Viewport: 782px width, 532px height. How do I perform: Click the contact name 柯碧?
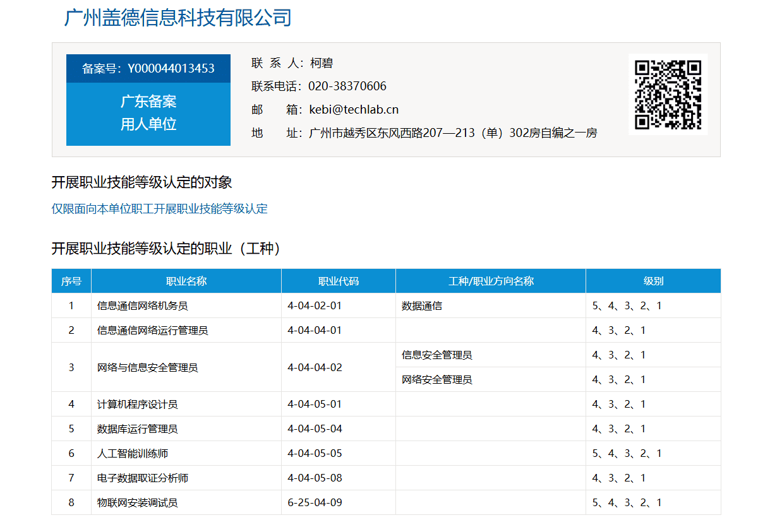click(x=322, y=63)
